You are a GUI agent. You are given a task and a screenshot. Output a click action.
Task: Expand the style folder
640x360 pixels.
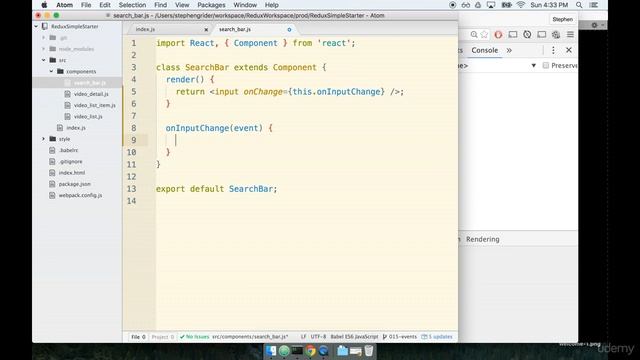pos(44,139)
